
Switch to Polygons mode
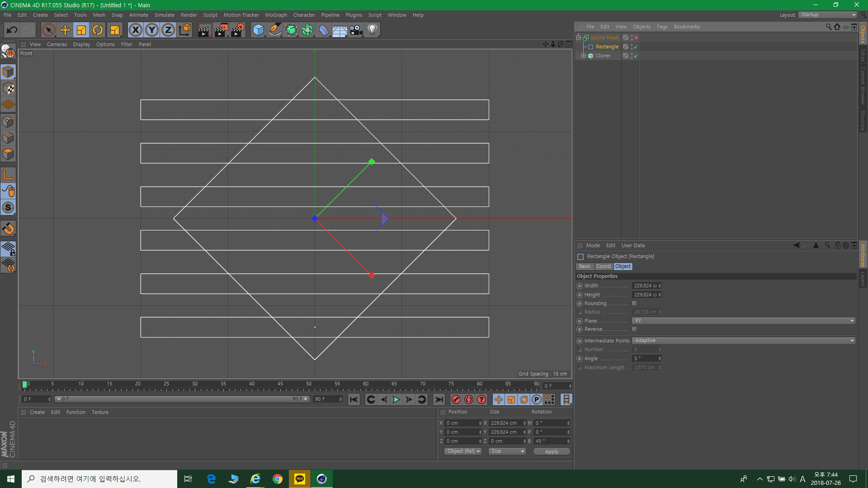(x=8, y=154)
